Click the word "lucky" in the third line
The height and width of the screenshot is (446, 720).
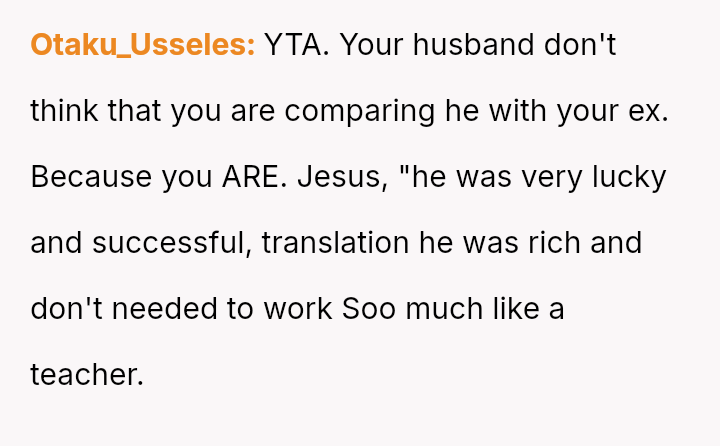click(629, 178)
